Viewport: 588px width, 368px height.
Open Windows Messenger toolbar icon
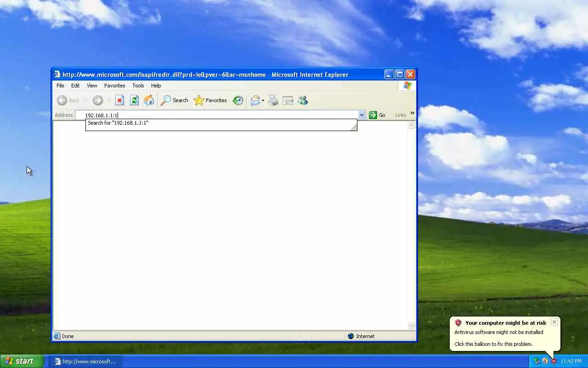pos(303,100)
